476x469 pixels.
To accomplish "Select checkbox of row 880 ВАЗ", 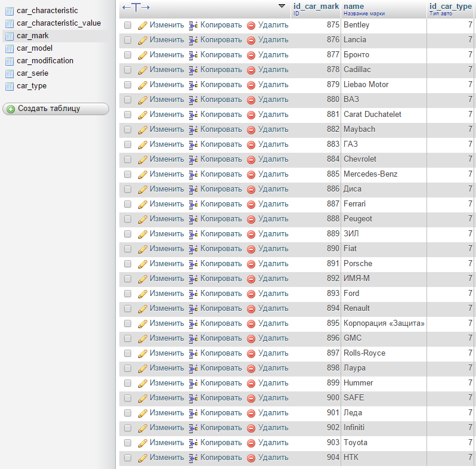I will (x=128, y=100).
